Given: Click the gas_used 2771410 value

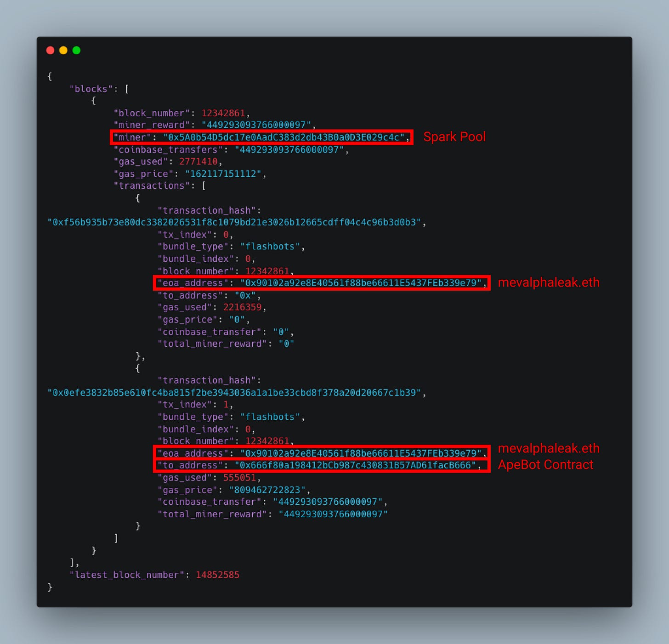Looking at the screenshot, I should (x=198, y=161).
